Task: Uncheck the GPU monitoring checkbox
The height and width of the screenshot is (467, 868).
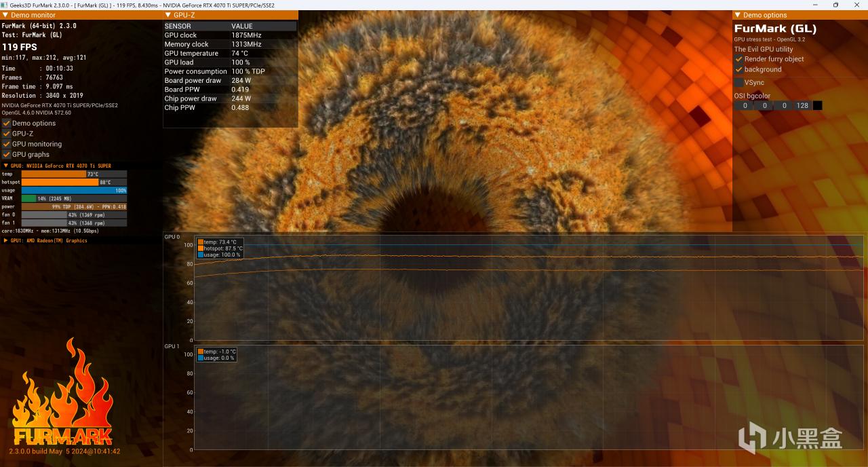Action: click(x=6, y=144)
